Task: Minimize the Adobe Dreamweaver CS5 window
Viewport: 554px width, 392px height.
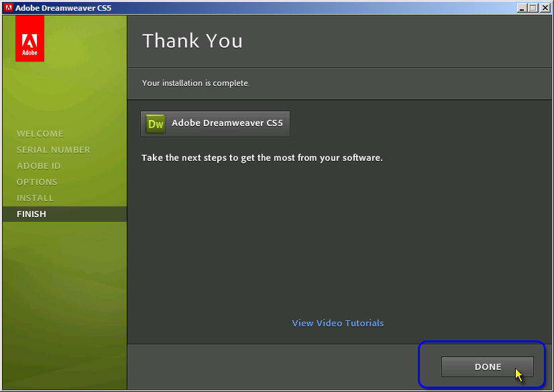Action: pyautogui.click(x=522, y=8)
